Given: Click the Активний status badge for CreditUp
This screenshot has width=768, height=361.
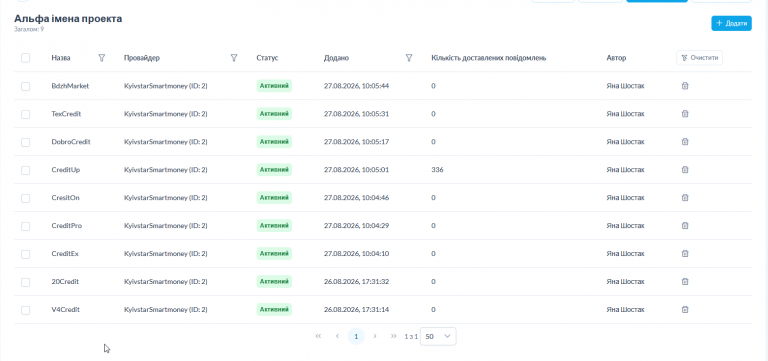Looking at the screenshot, I should (x=274, y=169).
